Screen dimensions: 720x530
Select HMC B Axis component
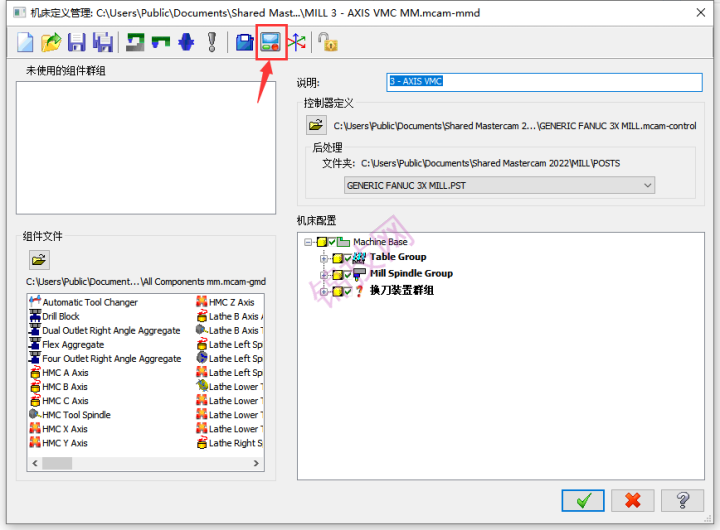[x=59, y=387]
